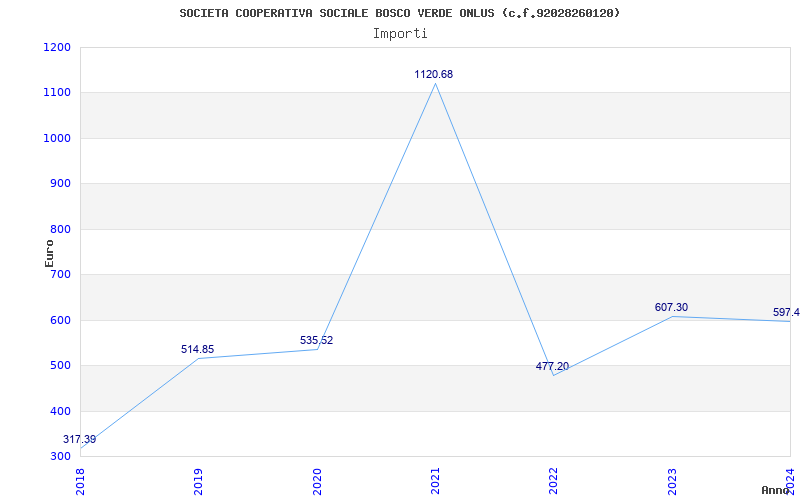
Task: Click the 2023 x-axis label
Action: (x=672, y=481)
